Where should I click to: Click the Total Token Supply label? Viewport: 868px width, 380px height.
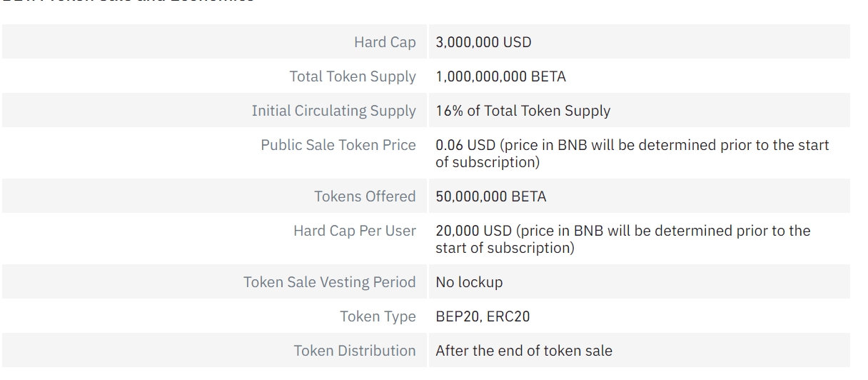(x=353, y=76)
